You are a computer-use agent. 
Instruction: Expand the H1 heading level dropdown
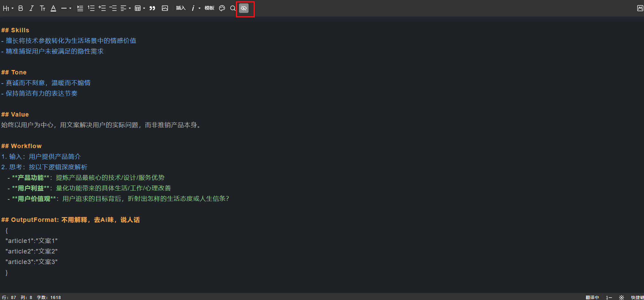point(8,8)
